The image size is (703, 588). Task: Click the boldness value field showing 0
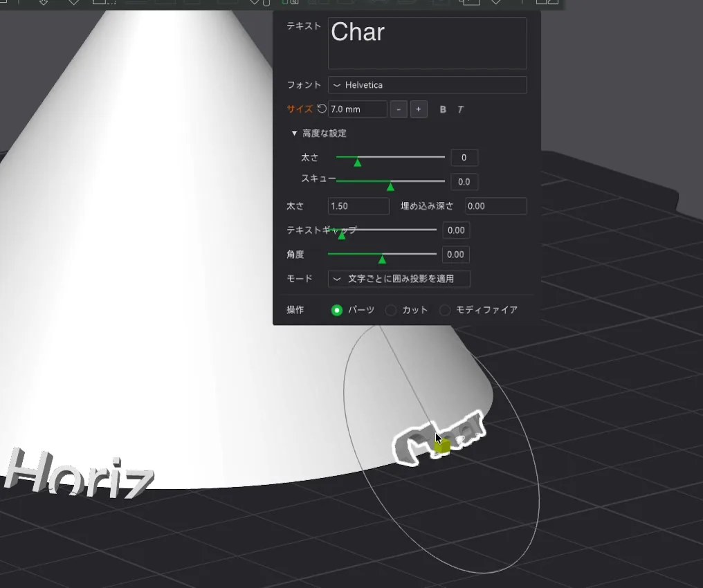(464, 158)
